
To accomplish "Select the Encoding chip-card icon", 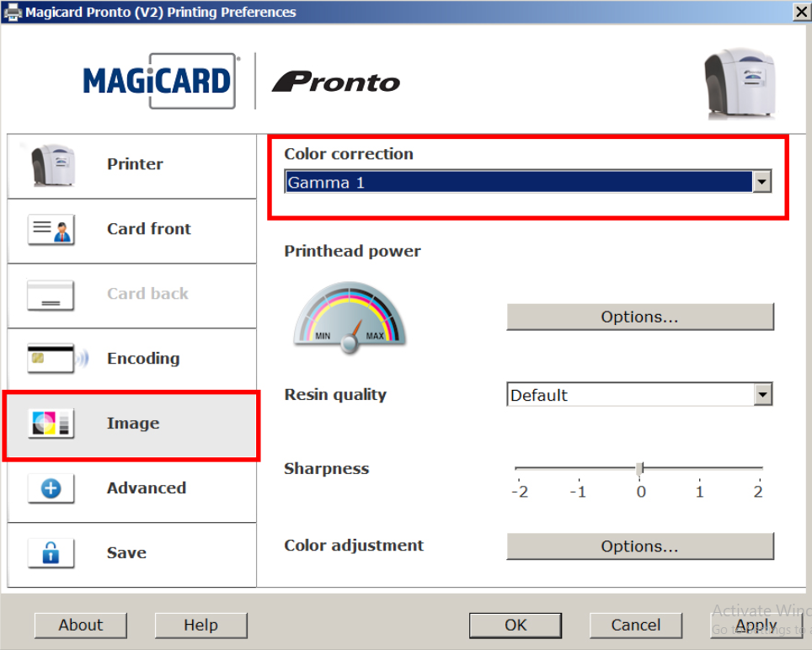I will (x=50, y=359).
